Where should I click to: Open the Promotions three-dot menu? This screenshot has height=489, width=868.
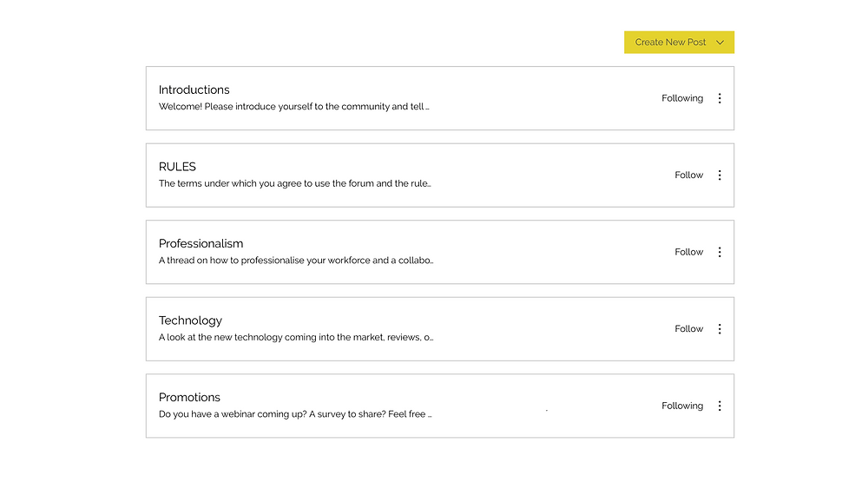tap(719, 406)
